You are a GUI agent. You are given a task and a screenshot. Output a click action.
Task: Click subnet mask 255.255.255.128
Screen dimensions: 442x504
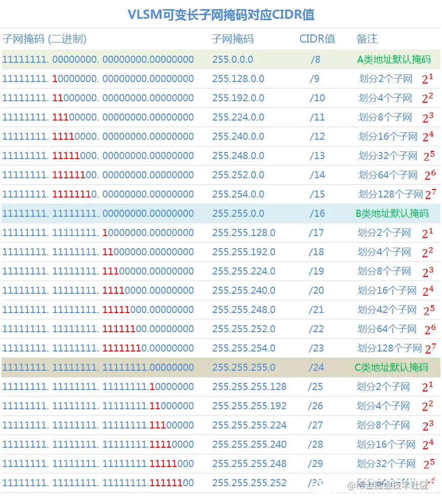point(249,386)
